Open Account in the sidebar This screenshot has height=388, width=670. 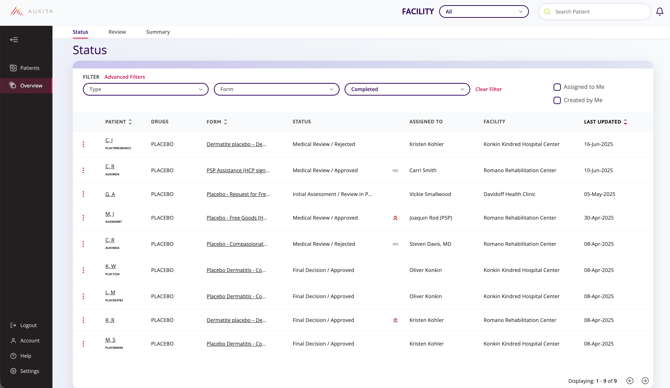(25, 341)
